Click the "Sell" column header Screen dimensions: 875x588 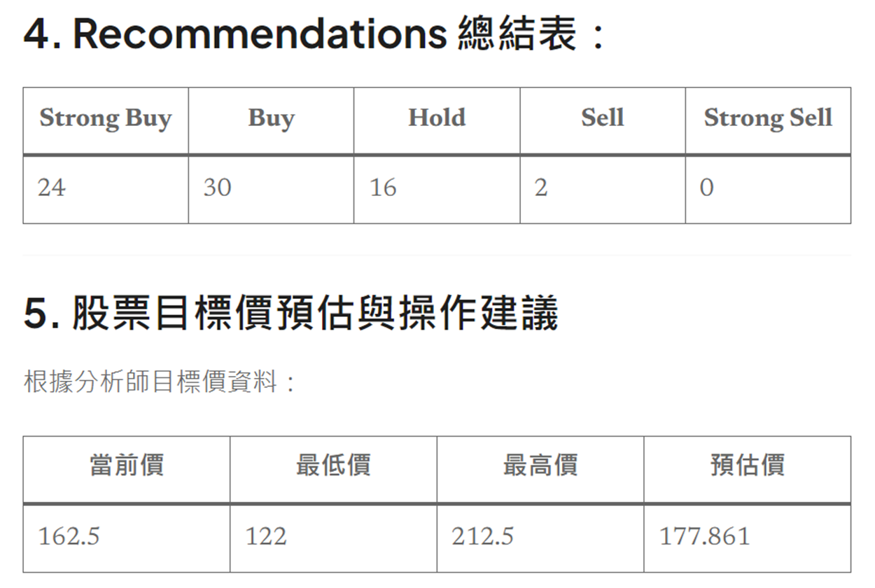(602, 118)
